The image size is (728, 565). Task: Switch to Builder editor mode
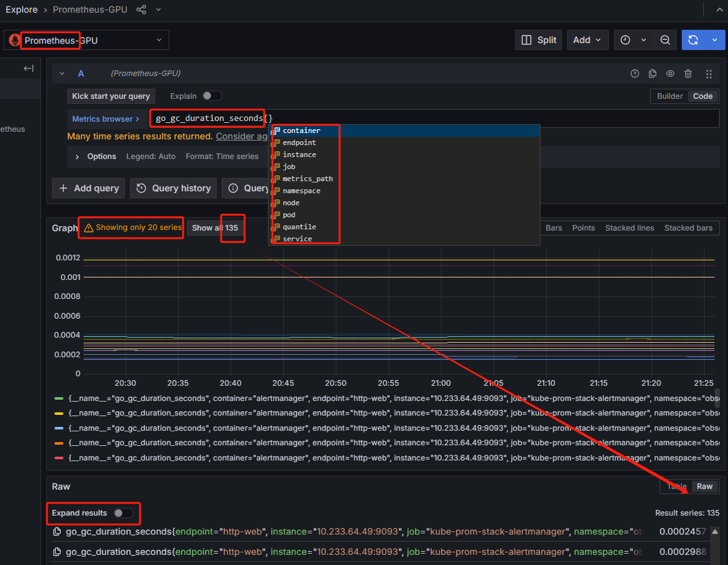670,96
